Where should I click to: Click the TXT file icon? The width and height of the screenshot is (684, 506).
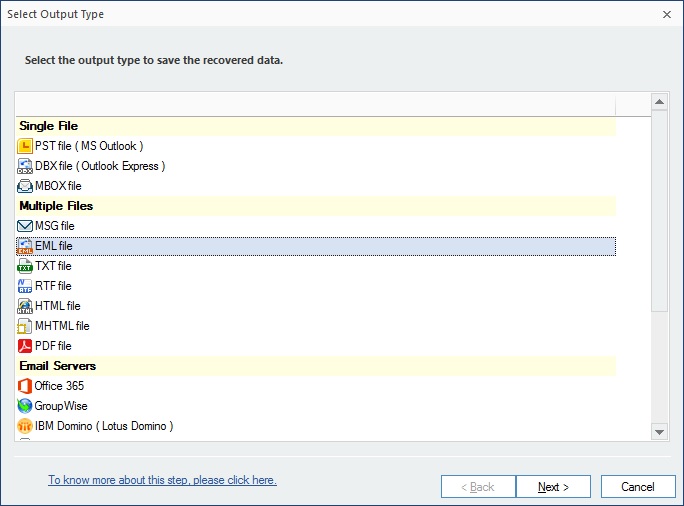click(x=25, y=266)
